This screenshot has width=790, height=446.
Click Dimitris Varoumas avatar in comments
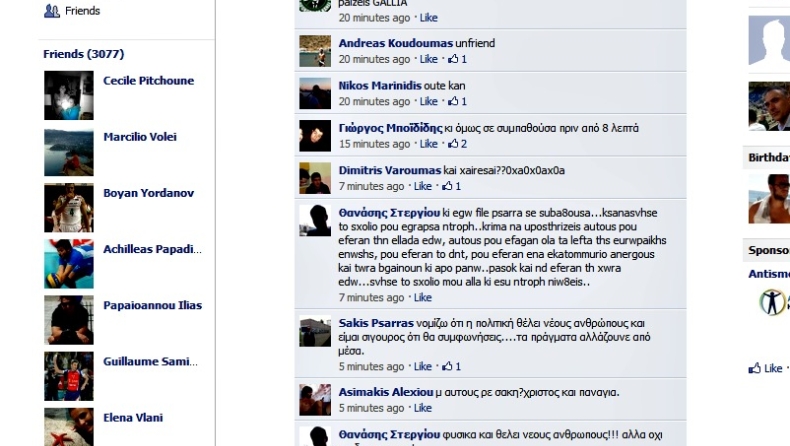pyautogui.click(x=315, y=178)
